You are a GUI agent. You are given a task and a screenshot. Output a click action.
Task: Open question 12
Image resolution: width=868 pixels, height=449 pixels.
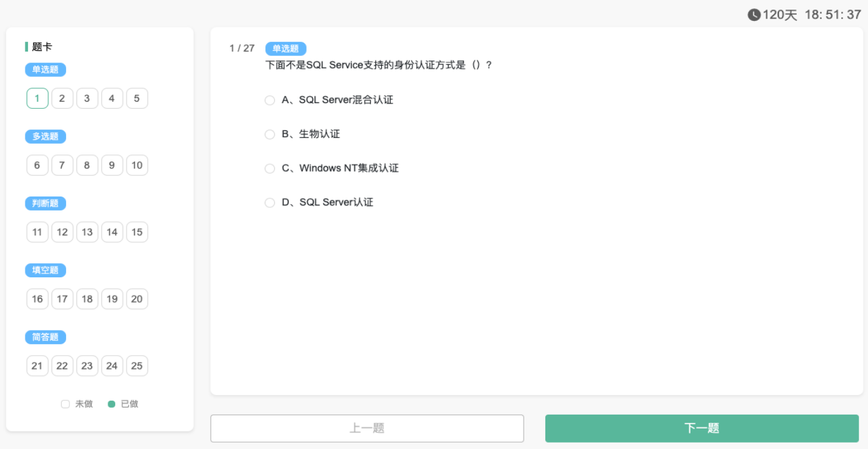(x=62, y=232)
